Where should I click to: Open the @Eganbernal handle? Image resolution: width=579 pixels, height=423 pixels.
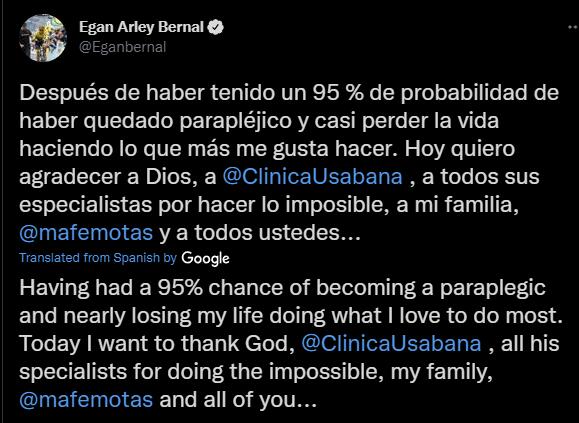coord(122,47)
